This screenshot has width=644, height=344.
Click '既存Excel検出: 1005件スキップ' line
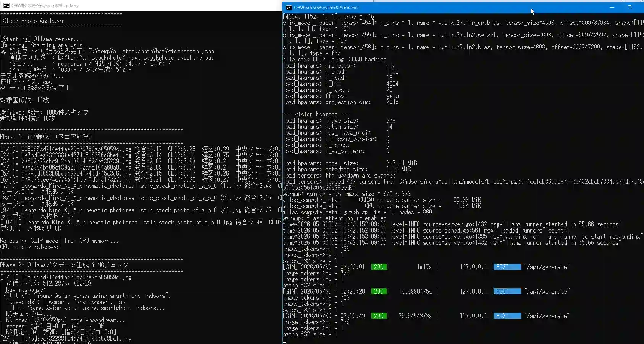[x=44, y=112]
